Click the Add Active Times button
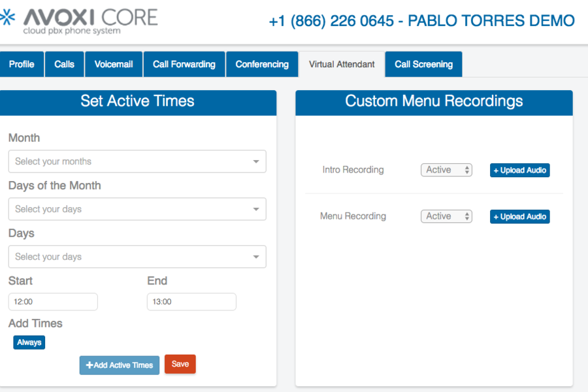Viewport: 588px width, 392px height. (x=120, y=365)
